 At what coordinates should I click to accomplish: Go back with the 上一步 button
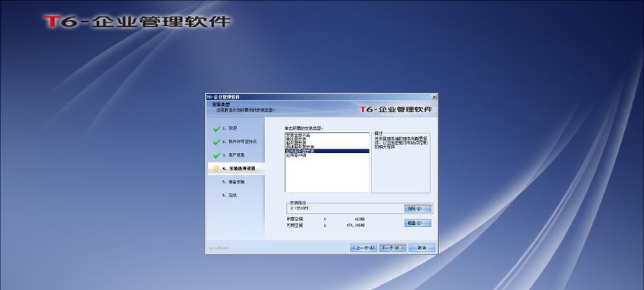coord(364,248)
